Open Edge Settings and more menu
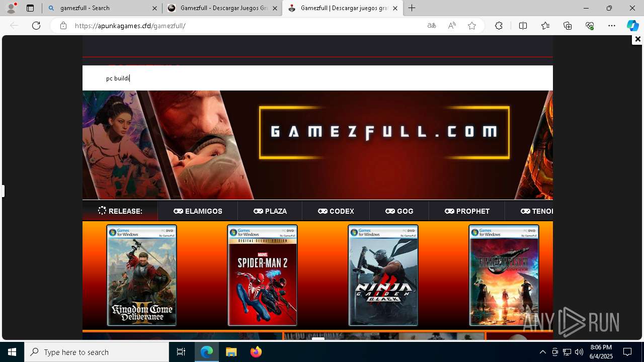644x362 pixels. click(612, 26)
